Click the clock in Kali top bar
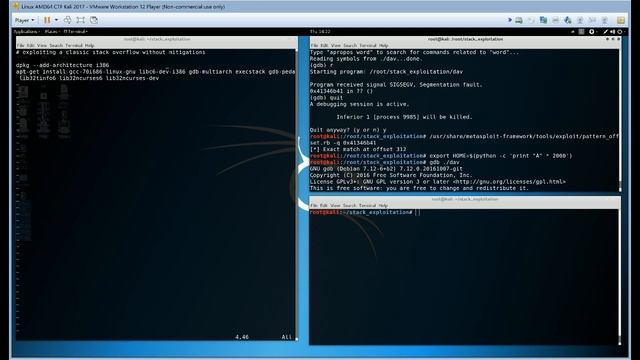The height and width of the screenshot is (360, 640). tap(320, 31)
